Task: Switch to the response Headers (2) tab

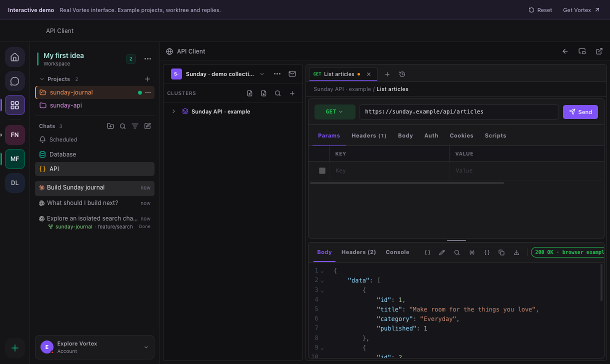Action: click(358, 252)
